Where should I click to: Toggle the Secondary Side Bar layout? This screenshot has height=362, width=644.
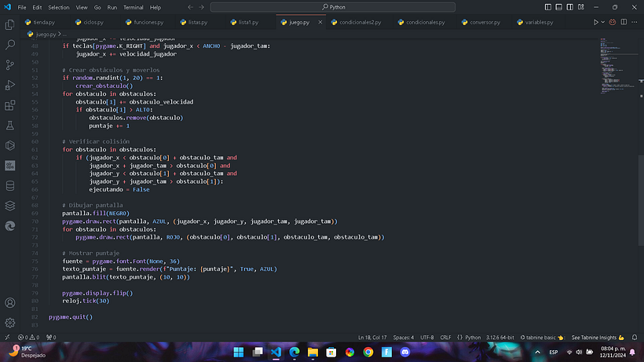pos(569,7)
